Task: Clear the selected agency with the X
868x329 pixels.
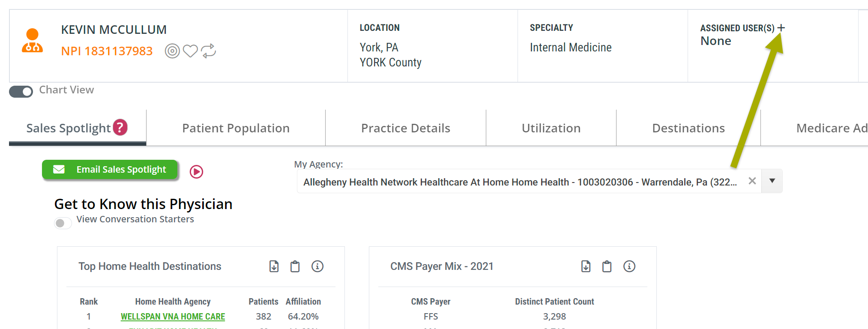Action: (x=752, y=181)
